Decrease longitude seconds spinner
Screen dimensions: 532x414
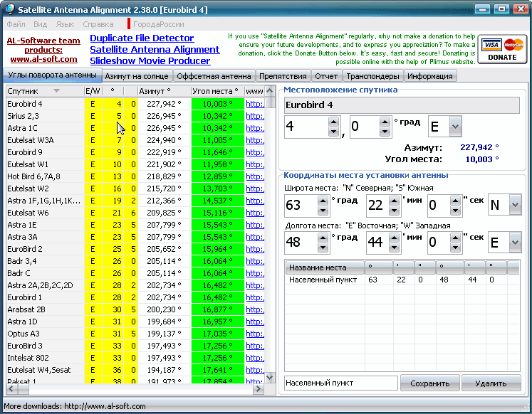coord(455,247)
